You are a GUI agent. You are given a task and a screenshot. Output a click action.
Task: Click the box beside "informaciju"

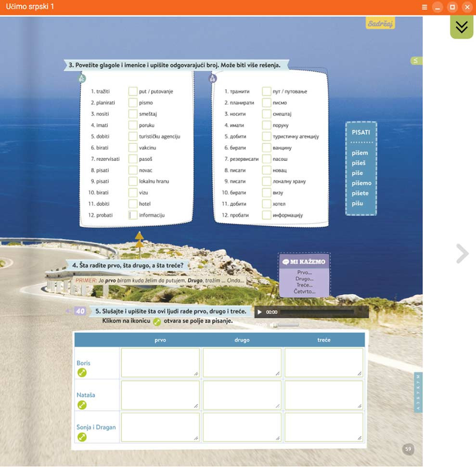click(x=133, y=215)
